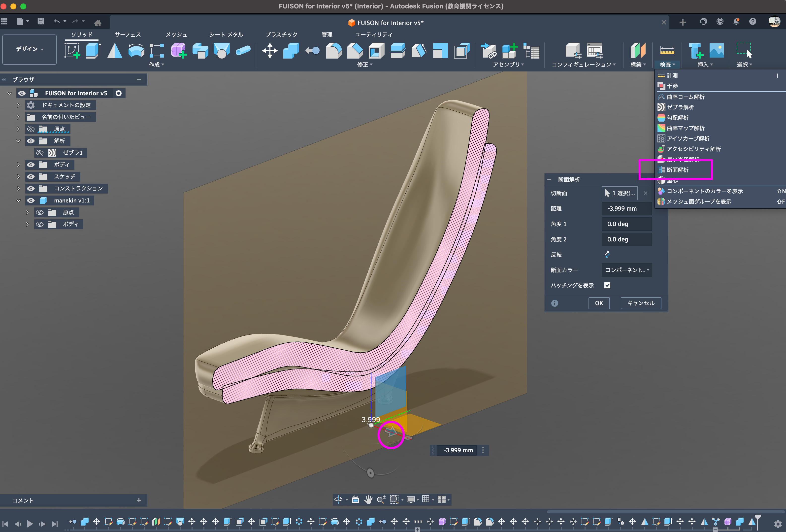Expand the Construction folder in browser
This screenshot has height=532, width=786.
(x=19, y=188)
